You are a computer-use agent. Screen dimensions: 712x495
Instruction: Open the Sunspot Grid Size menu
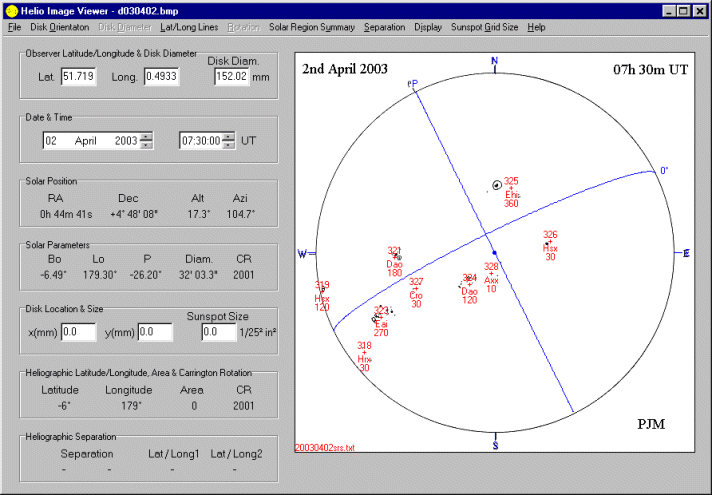[x=485, y=27]
